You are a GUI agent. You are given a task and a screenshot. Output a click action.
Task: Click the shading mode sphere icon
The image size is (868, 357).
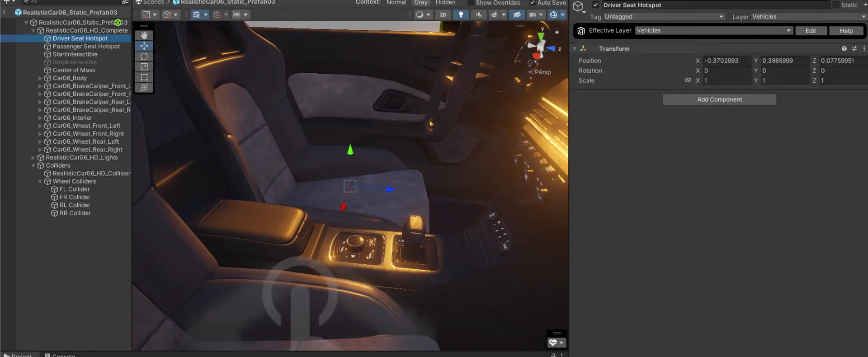pyautogui.click(x=420, y=14)
